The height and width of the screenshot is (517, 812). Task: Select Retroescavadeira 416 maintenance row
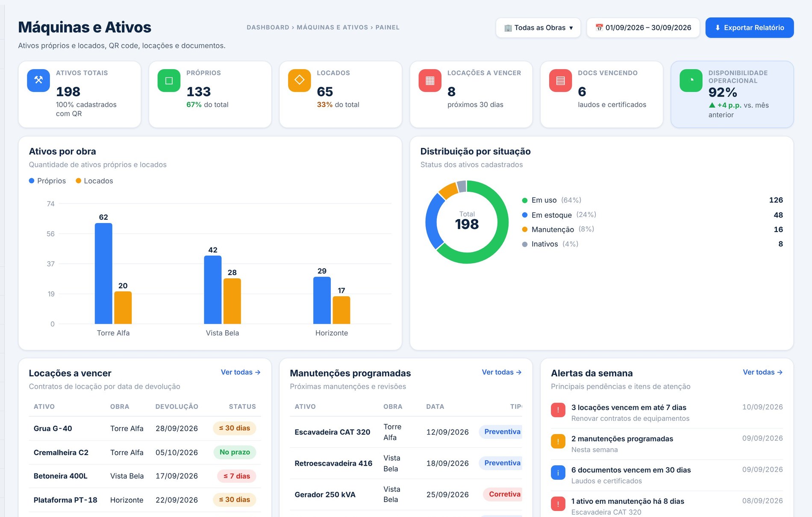pos(406,463)
